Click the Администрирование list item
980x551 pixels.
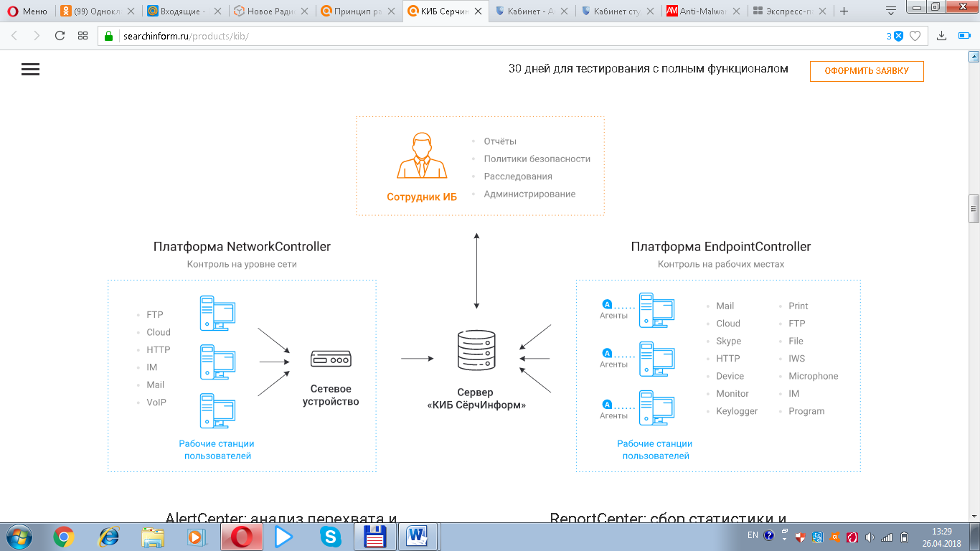(529, 194)
